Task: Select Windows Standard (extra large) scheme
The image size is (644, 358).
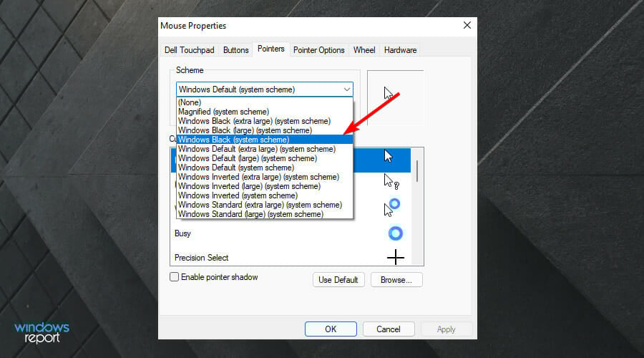Action: [265, 205]
